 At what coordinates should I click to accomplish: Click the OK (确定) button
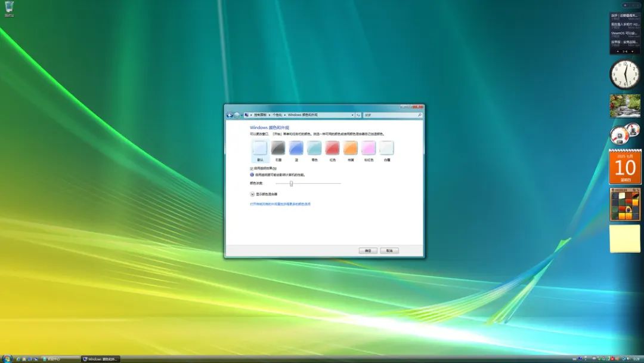(x=368, y=251)
